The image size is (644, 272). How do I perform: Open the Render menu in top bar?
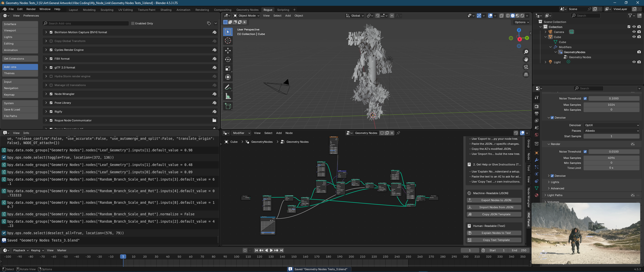[31, 9]
